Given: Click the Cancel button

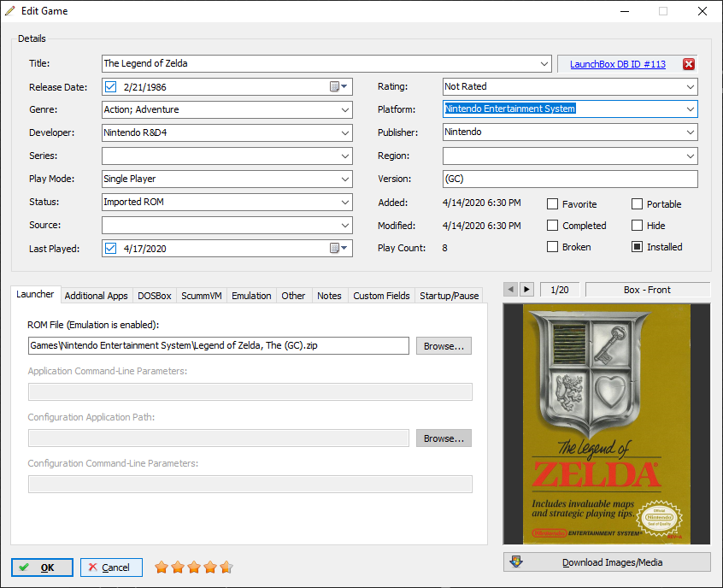Looking at the screenshot, I should 111,567.
